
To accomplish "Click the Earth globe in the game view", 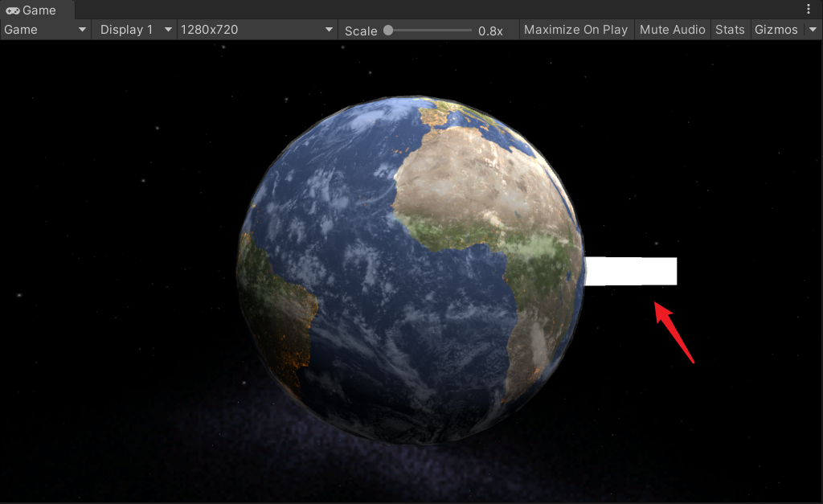I will [411, 270].
